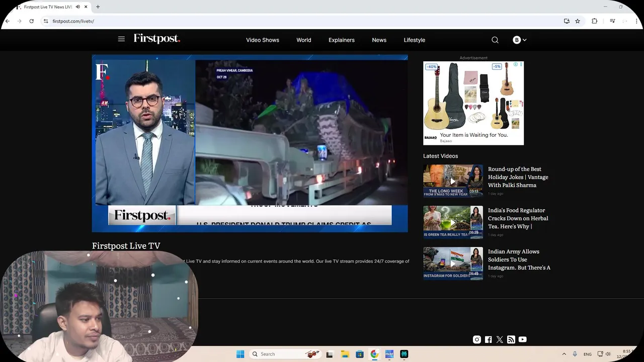Screen dimensions: 644x362
Task: Click the ad info icon on advertisement
Action: [515, 64]
